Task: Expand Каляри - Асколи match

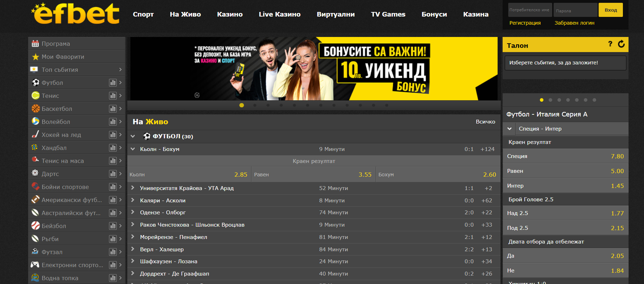Action: pos(133,200)
